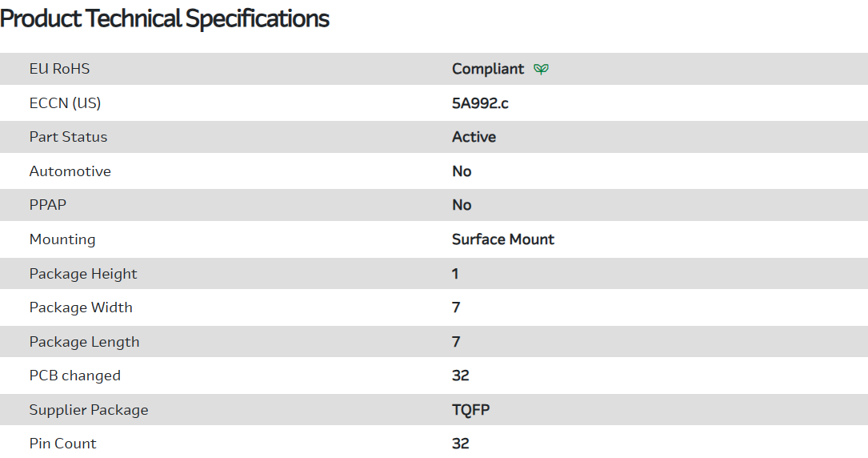Click the PPAP row label
The height and width of the screenshot is (458, 868).
click(x=48, y=205)
